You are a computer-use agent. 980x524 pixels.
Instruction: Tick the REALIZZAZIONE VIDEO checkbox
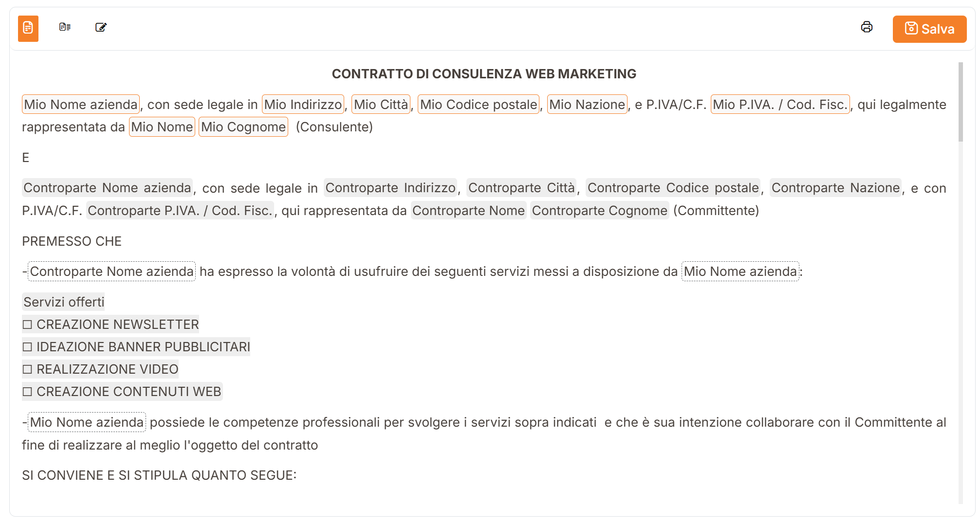click(x=27, y=369)
